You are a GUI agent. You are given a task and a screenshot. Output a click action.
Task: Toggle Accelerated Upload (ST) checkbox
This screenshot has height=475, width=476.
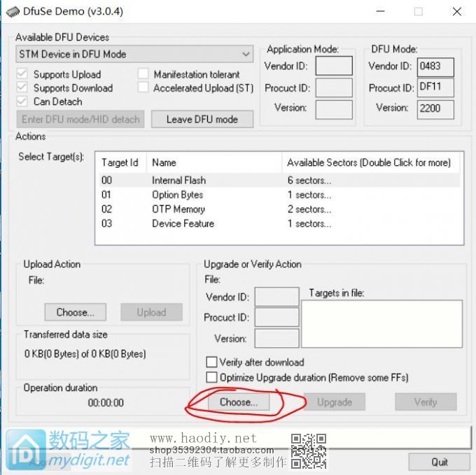(143, 88)
